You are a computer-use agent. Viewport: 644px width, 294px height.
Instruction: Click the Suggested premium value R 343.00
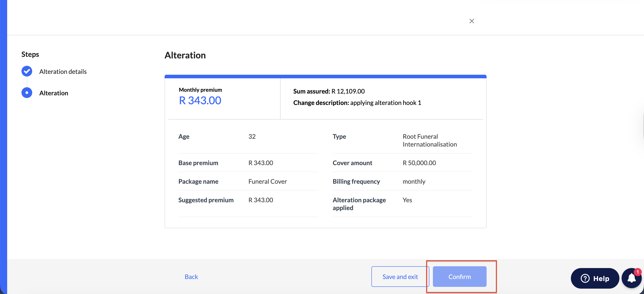(x=261, y=200)
